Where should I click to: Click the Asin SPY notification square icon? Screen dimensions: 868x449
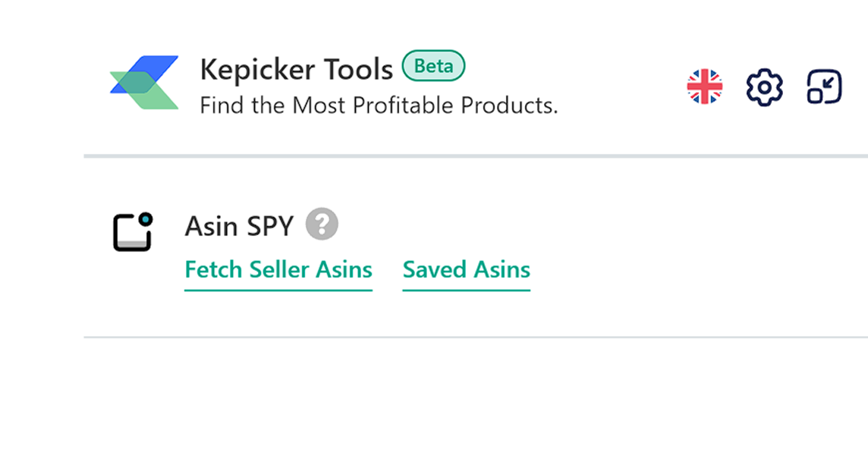coord(133,232)
